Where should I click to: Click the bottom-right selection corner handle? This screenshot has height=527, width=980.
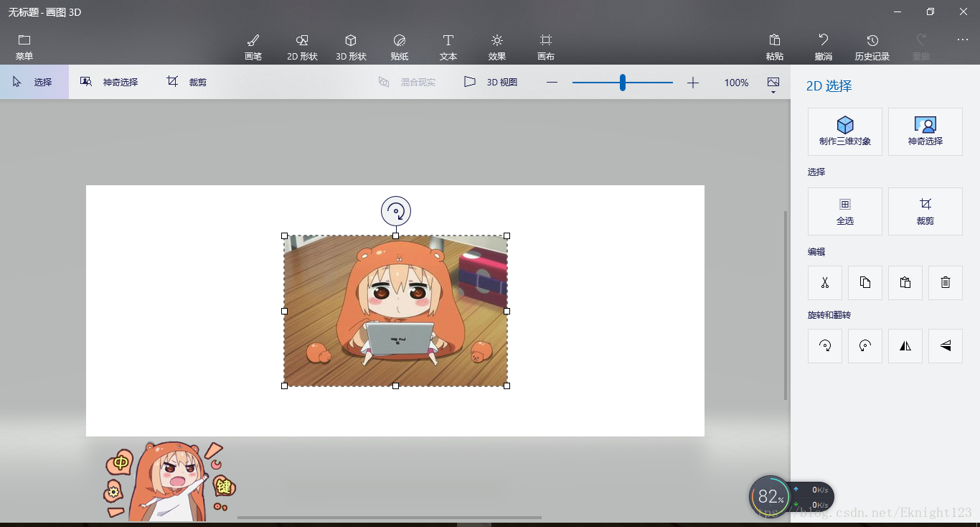[x=507, y=386]
